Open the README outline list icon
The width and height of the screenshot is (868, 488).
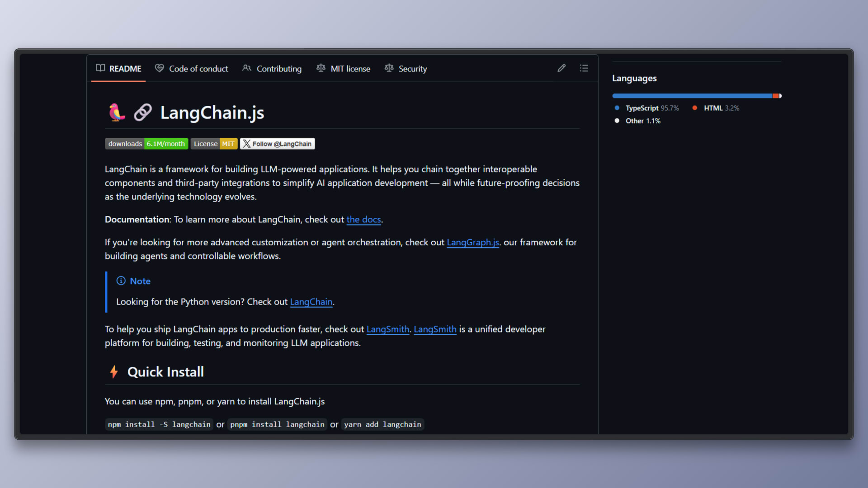(584, 68)
